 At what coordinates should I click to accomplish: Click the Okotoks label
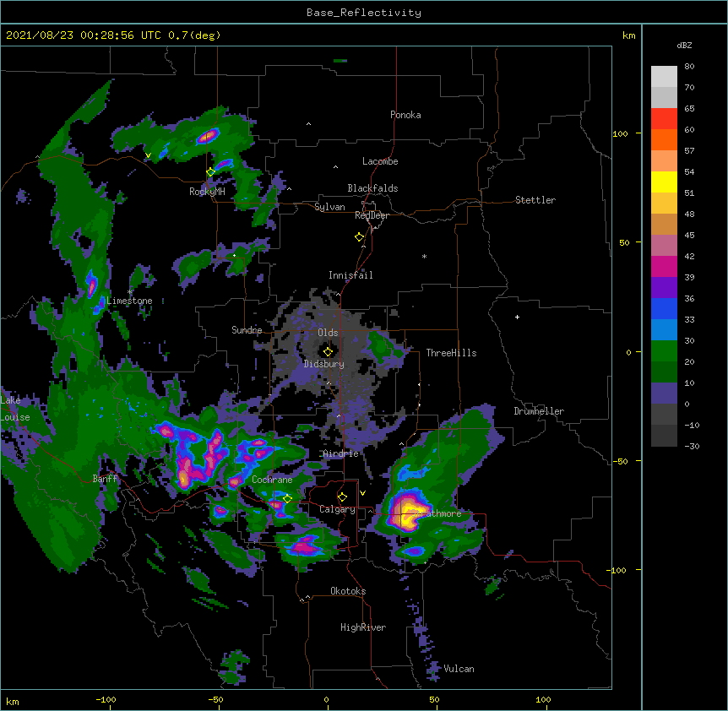[348, 591]
